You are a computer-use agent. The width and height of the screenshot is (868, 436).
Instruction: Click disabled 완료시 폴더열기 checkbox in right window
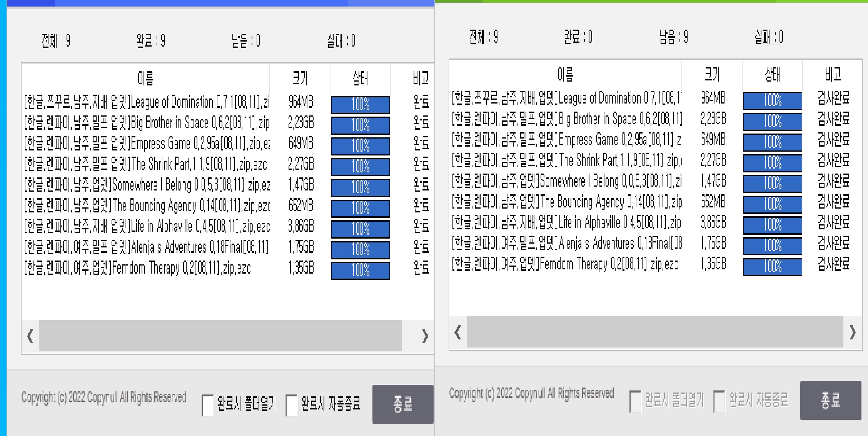tap(635, 401)
